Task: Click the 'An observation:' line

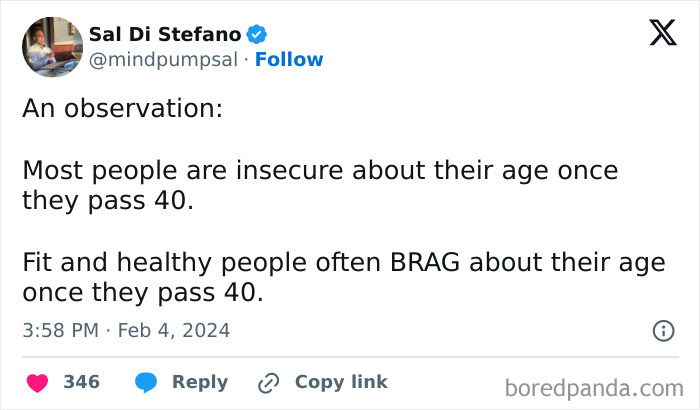Action: [x=123, y=108]
